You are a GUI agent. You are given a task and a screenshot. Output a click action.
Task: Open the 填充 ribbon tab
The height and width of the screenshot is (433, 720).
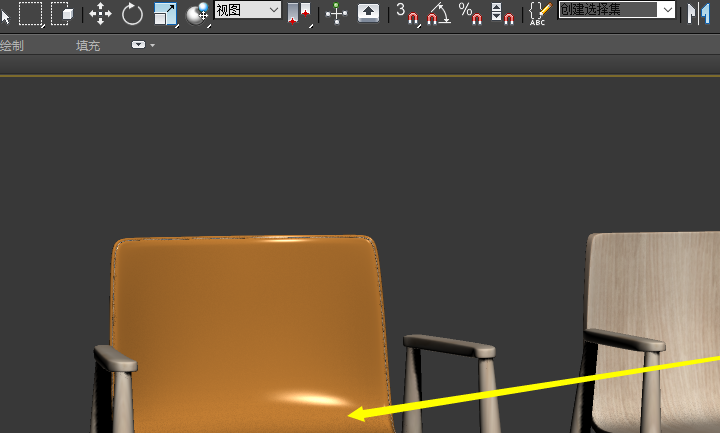[x=88, y=45]
